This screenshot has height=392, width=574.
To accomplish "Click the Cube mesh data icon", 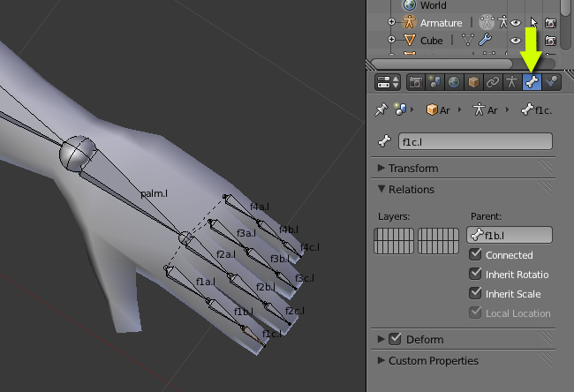I will tap(468, 40).
